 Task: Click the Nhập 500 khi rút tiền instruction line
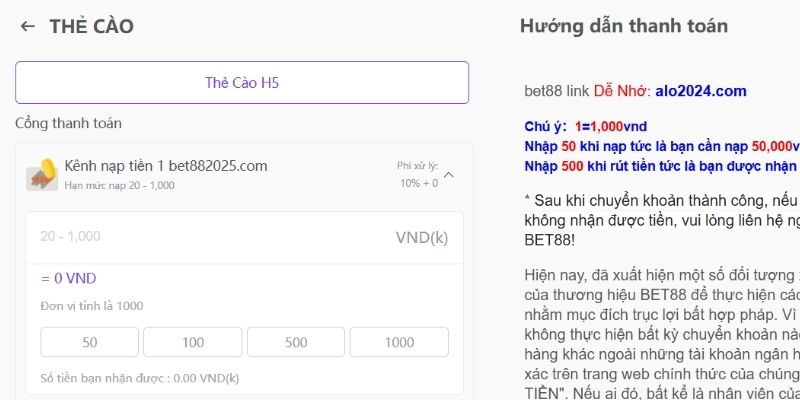click(662, 166)
